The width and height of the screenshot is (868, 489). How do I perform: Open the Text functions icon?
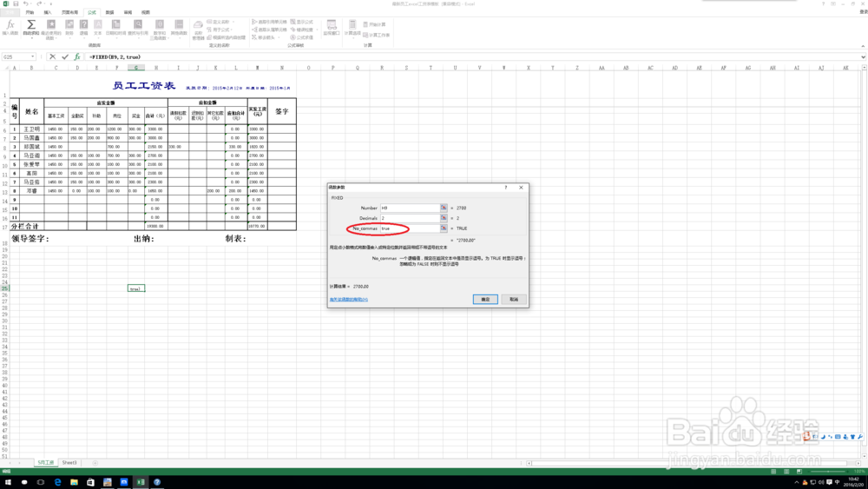point(98,25)
